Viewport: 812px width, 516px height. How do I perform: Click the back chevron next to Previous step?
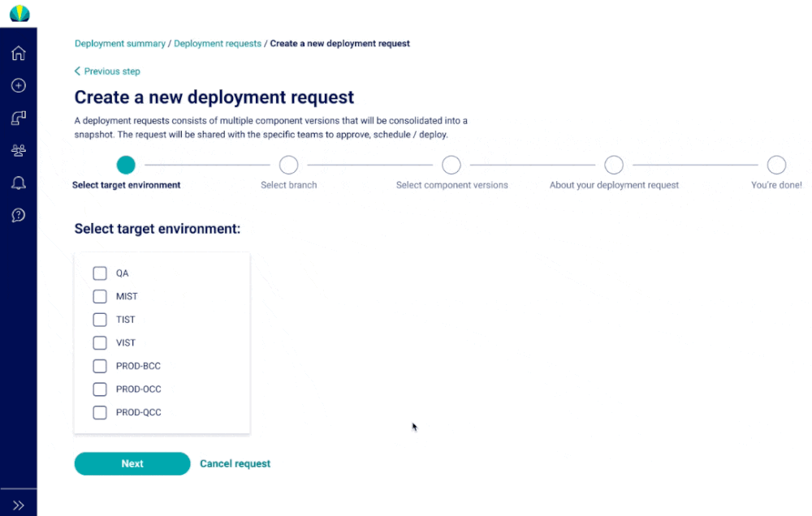coord(76,71)
